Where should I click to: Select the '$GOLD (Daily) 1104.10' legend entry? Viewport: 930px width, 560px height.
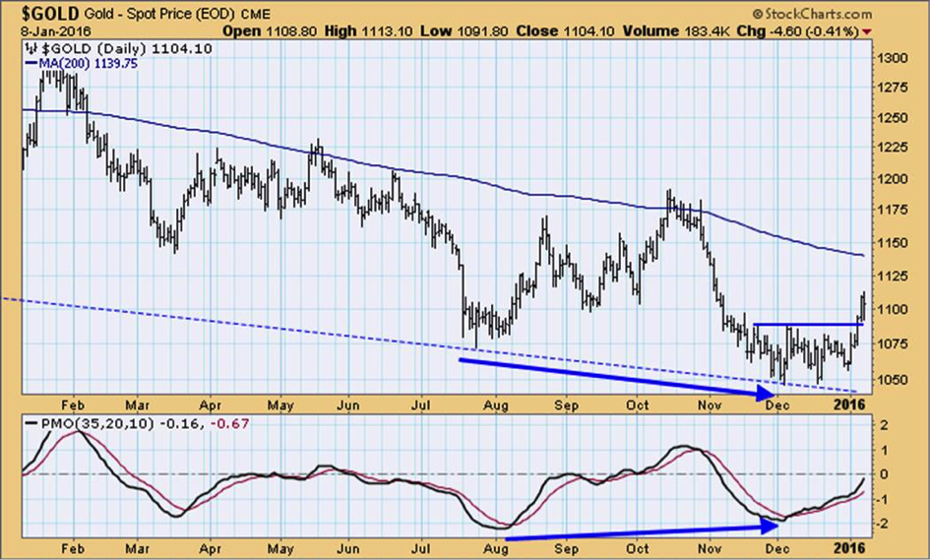point(126,48)
